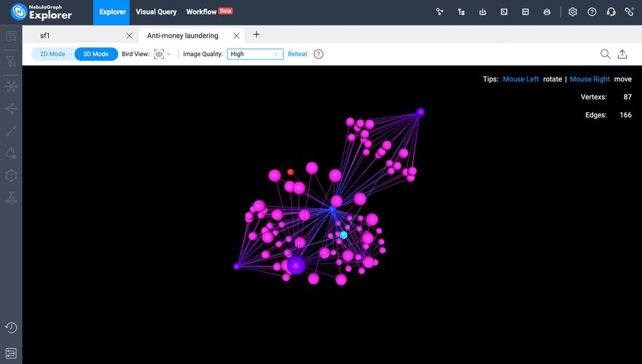Screen dimensions: 642x364
Task: Open the layout template icon in header
Action: [525, 12]
